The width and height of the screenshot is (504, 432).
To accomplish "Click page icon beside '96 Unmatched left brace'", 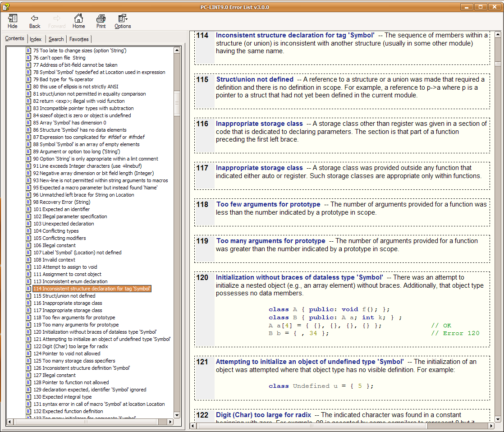I will pyautogui.click(x=28, y=195).
